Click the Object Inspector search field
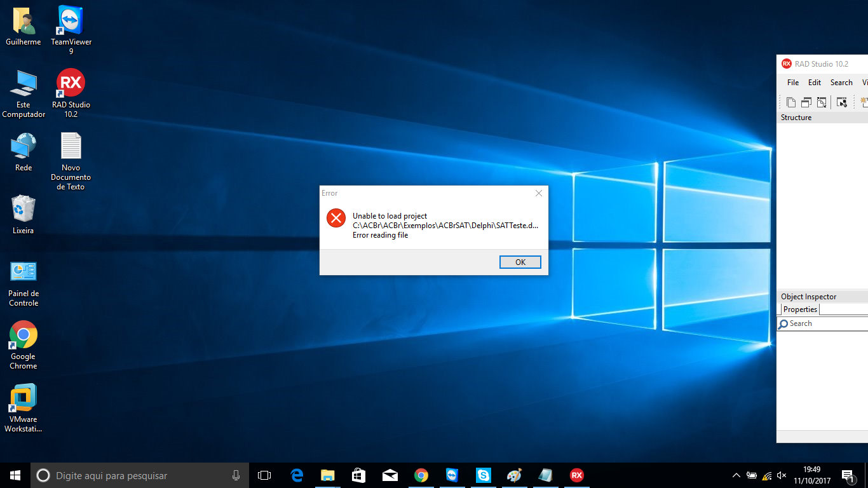This screenshot has width=868, height=488. click(x=823, y=323)
